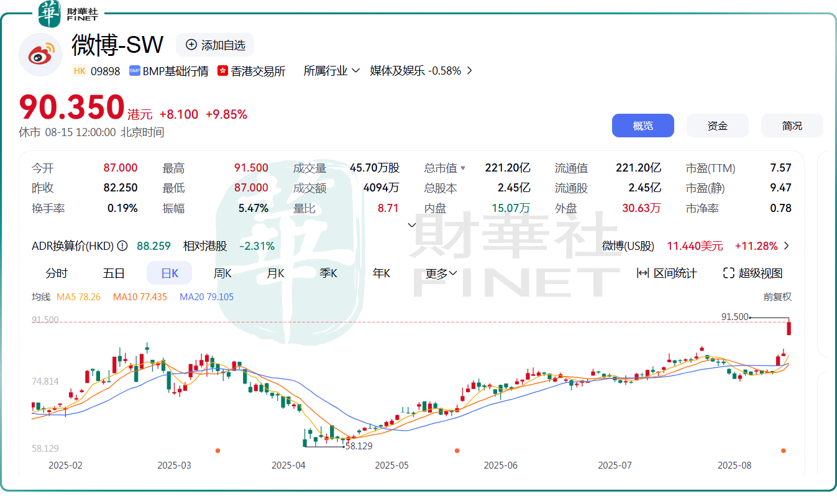Click the orange event dot near 2025-08

click(784, 451)
